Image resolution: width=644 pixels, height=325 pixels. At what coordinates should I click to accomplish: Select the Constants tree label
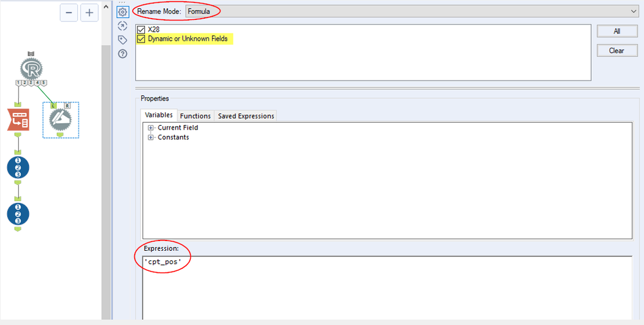tap(173, 137)
